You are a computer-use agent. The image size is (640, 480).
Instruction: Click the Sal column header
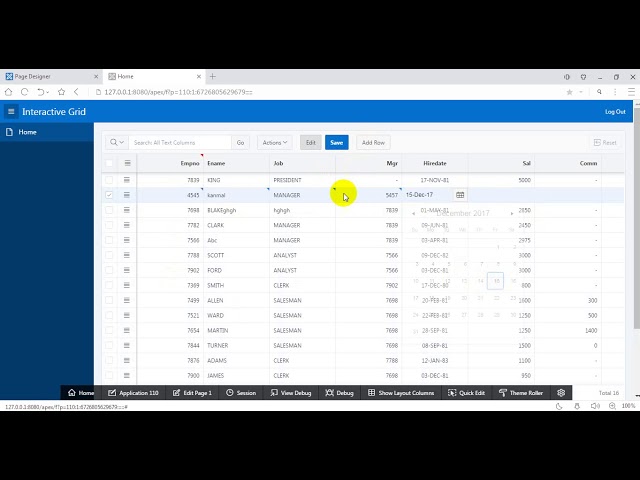(527, 163)
